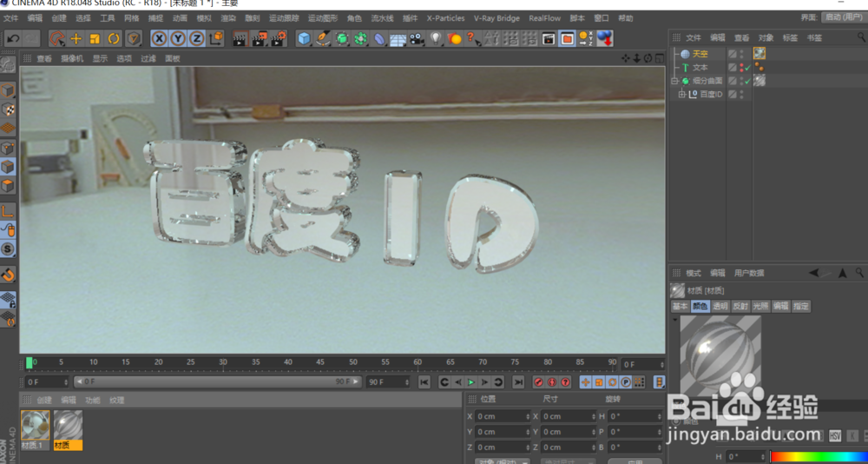
Task: Open the array modeling objects menu
Action: click(x=361, y=39)
